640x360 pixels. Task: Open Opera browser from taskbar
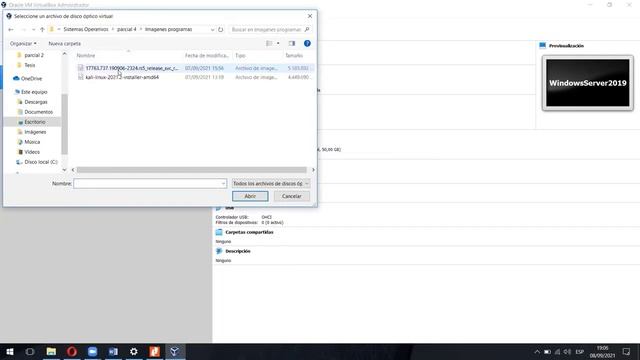72,351
